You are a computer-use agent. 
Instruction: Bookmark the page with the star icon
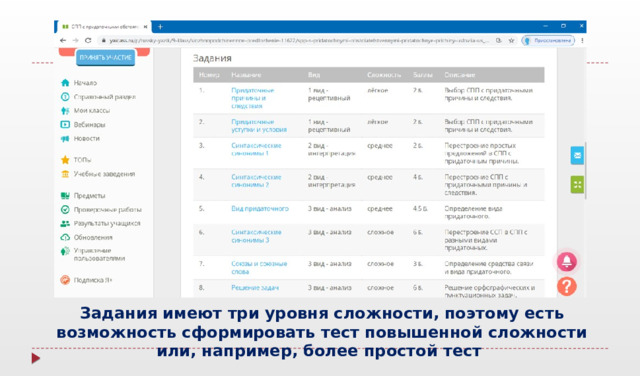point(511,40)
